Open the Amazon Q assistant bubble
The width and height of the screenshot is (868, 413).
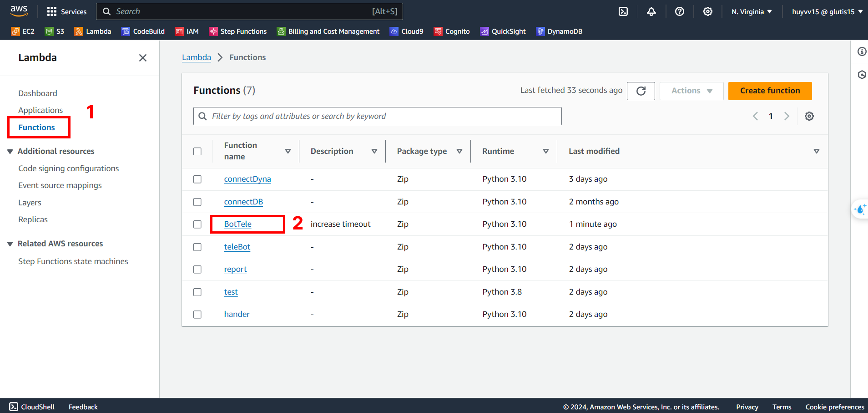(x=860, y=209)
